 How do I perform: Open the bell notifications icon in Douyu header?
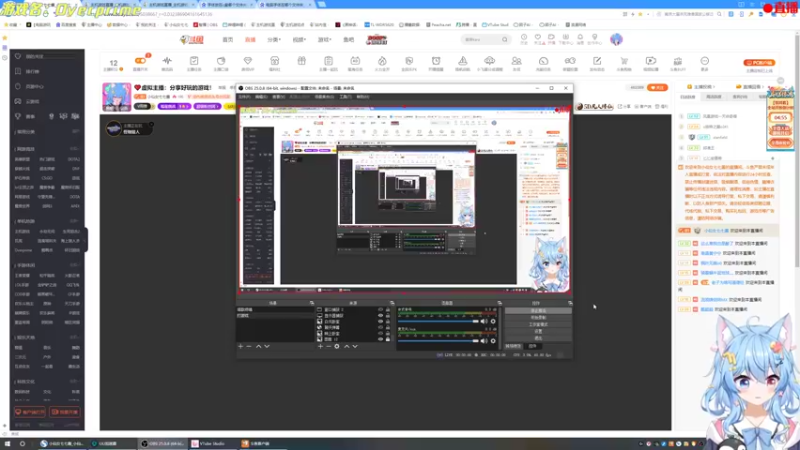(580, 37)
